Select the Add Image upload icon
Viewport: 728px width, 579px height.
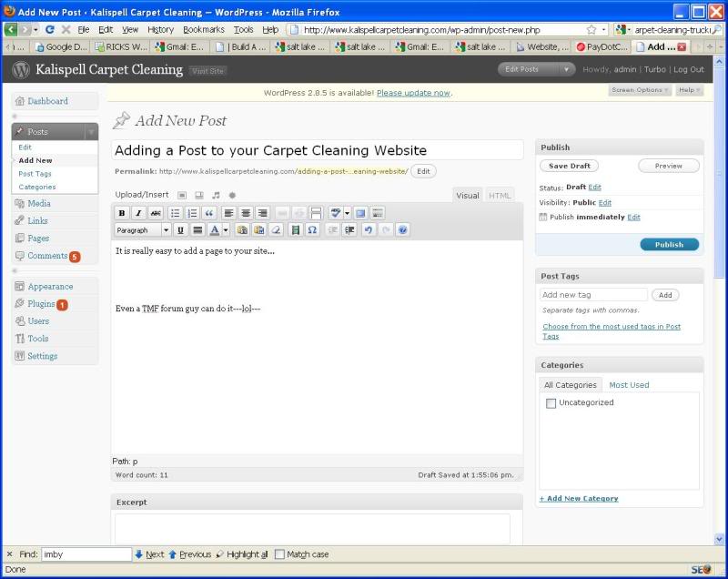[181, 194]
